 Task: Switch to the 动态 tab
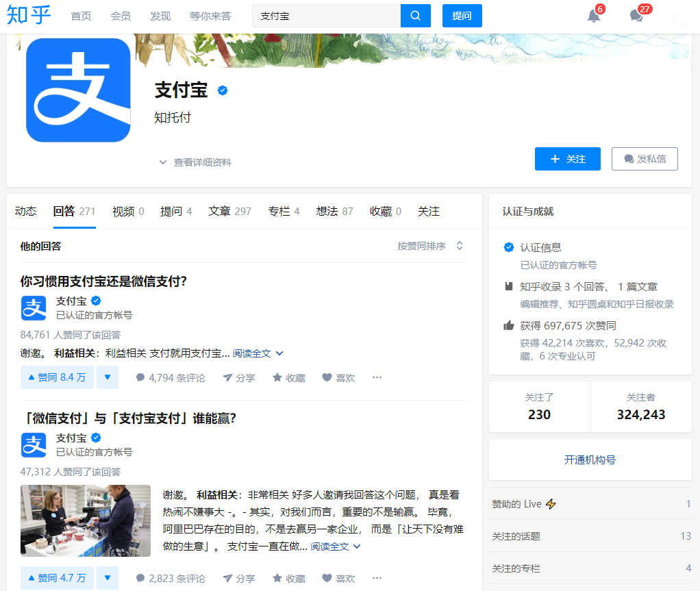click(26, 211)
